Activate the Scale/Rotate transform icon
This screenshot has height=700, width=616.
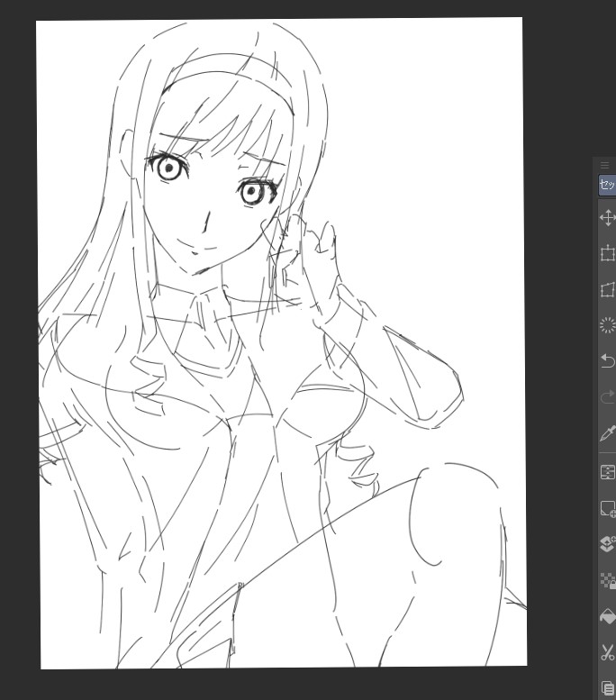(x=608, y=253)
